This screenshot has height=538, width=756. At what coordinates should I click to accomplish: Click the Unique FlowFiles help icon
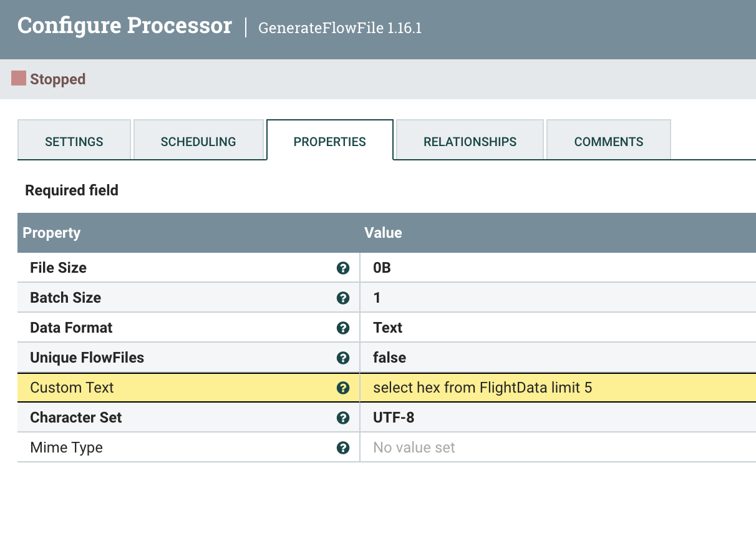pyautogui.click(x=343, y=358)
